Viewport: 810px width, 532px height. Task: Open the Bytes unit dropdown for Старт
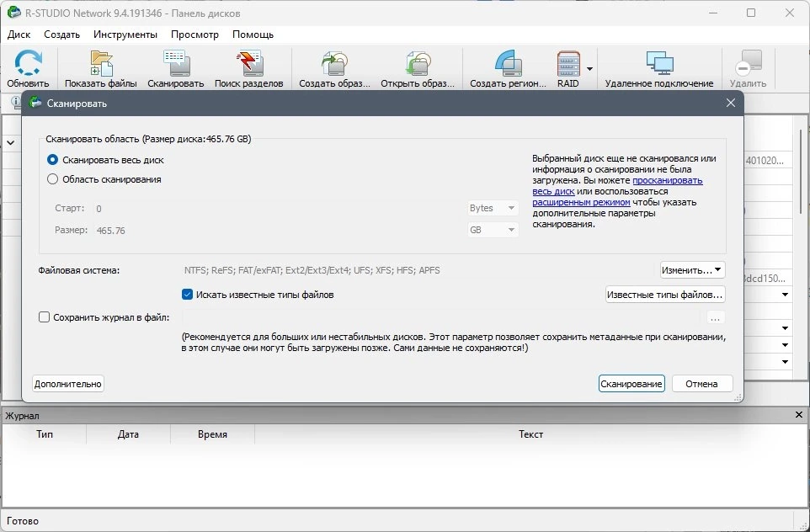click(493, 208)
